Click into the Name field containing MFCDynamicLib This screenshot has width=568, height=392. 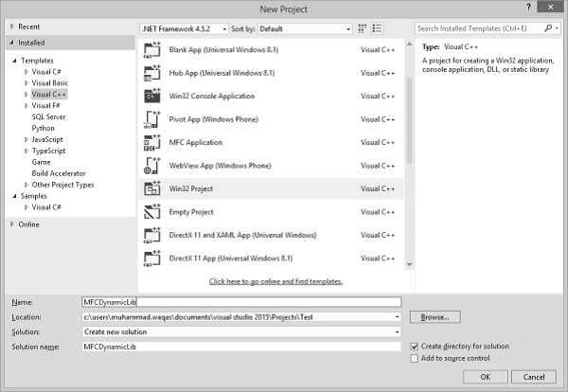[x=241, y=302]
